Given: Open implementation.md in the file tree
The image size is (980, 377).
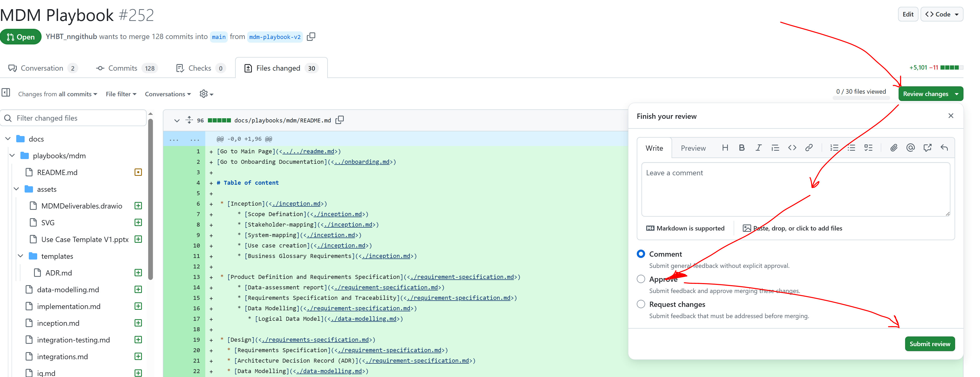Looking at the screenshot, I should pos(69,306).
